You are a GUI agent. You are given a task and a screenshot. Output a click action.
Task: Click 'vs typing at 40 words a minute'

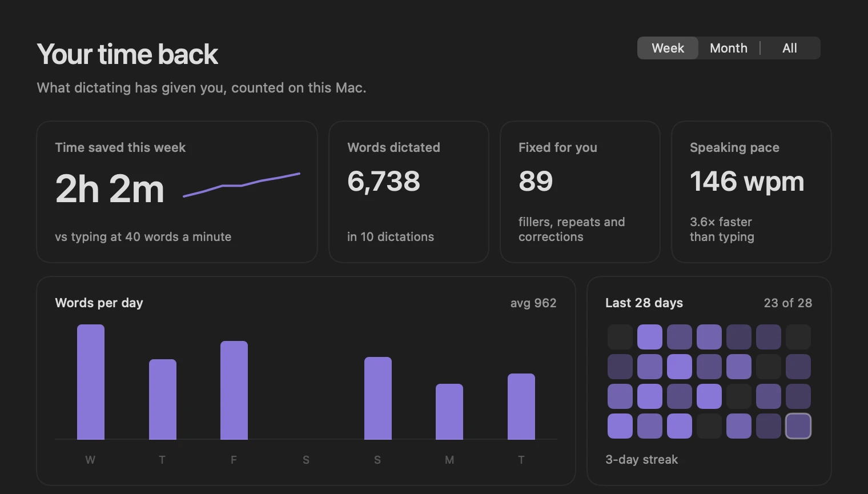click(x=143, y=237)
